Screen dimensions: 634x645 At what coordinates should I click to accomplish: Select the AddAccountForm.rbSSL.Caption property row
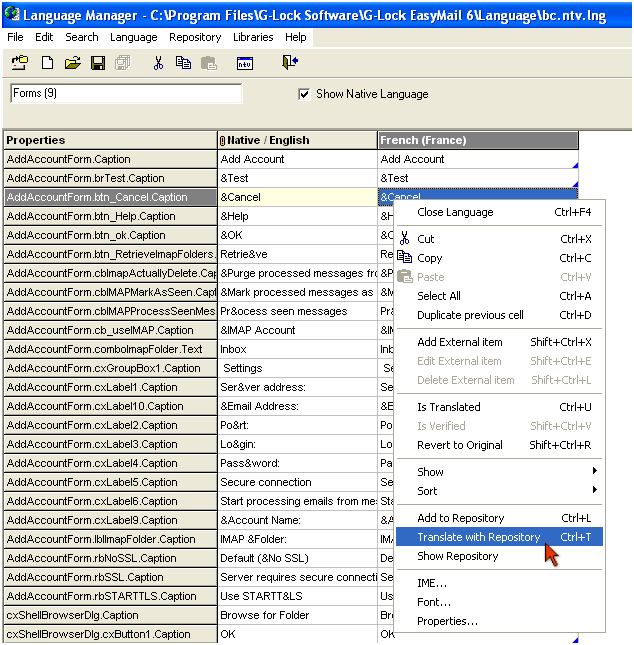click(x=110, y=577)
